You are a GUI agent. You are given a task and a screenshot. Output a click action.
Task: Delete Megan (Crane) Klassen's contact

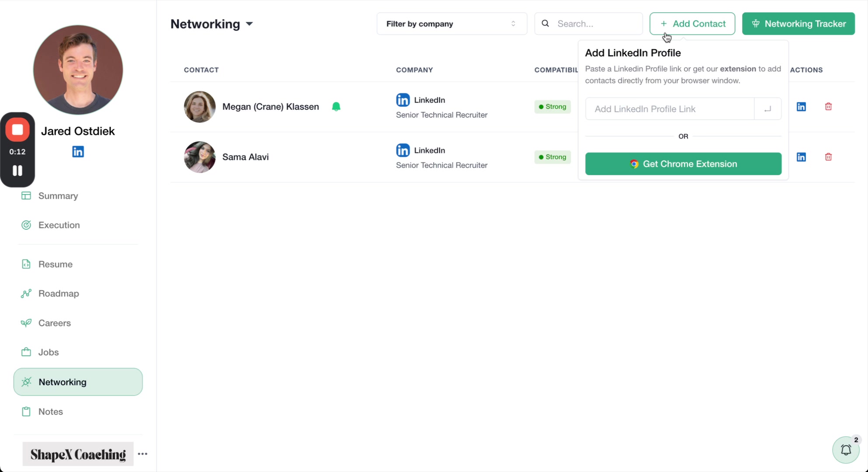point(828,106)
